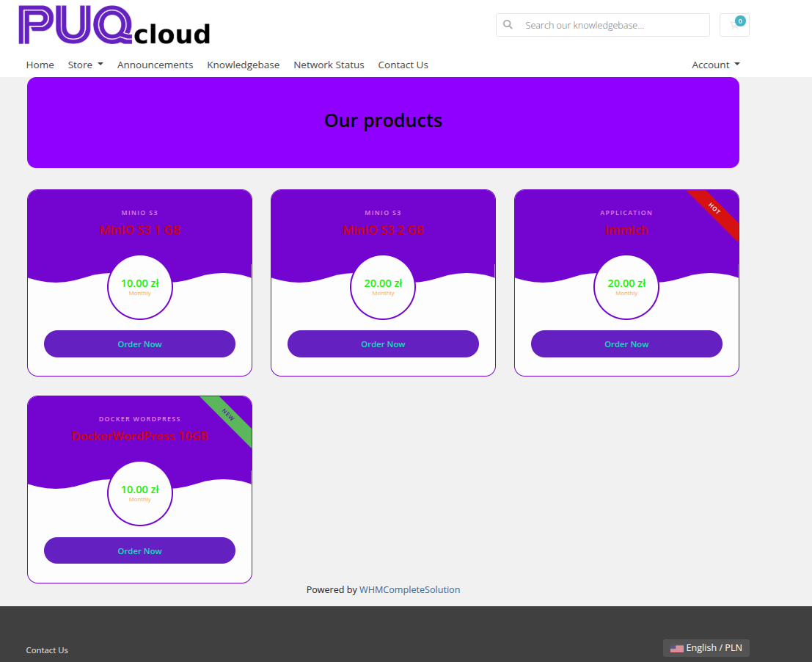
Task: Order the MinIO S3 2 GB product
Action: (x=383, y=344)
